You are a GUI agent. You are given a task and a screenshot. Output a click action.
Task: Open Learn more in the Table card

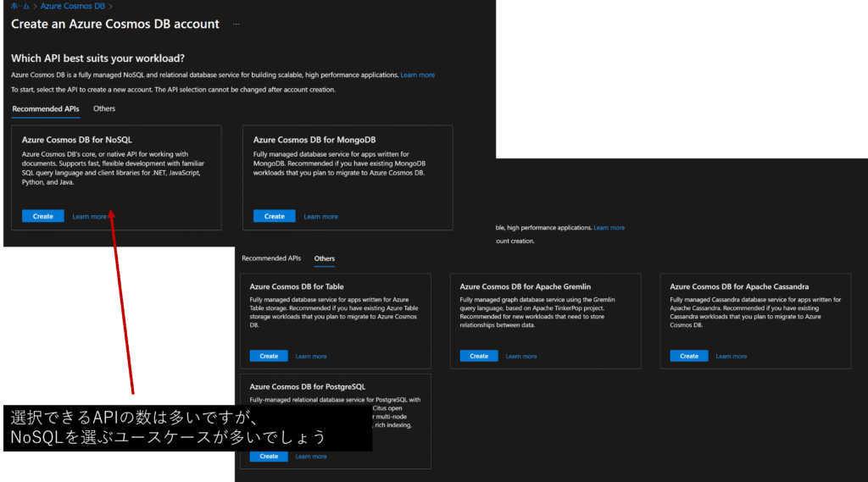click(x=311, y=357)
